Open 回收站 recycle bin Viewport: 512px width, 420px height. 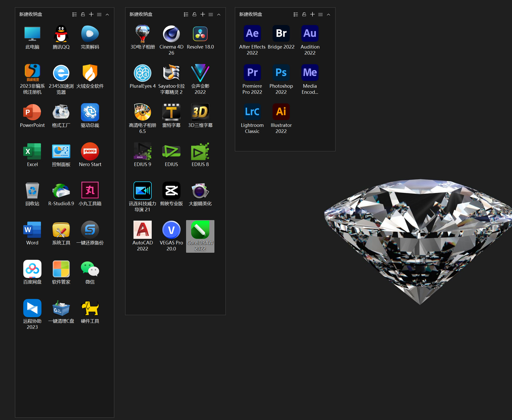32,191
